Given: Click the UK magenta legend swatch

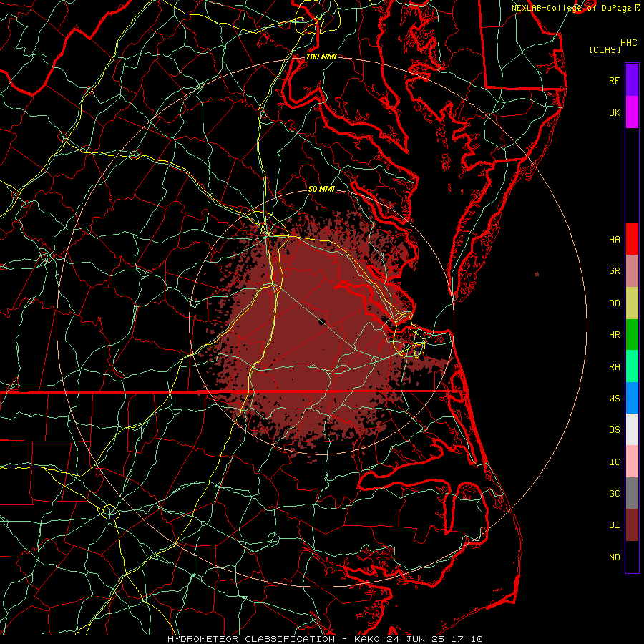Looking at the screenshot, I should point(632,112).
